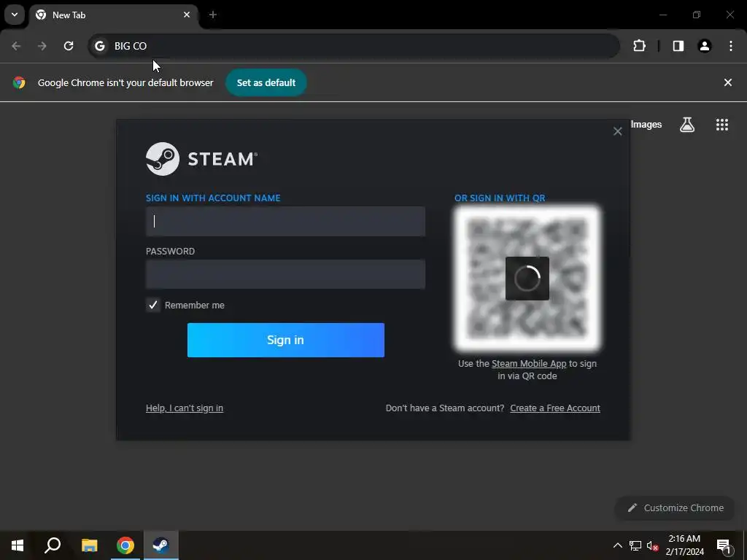Click the Show desktop sliver at the taskbar edge

click(745, 545)
